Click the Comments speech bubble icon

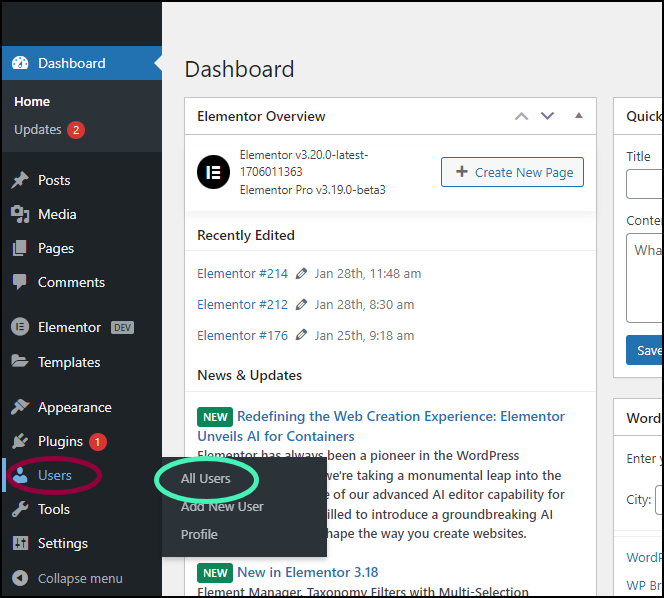click(19, 282)
